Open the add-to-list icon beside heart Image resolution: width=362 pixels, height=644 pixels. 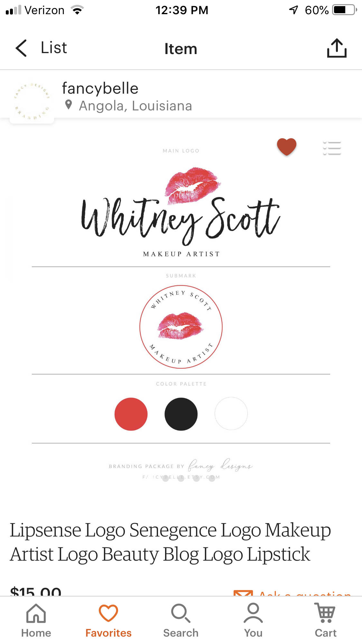click(x=332, y=148)
